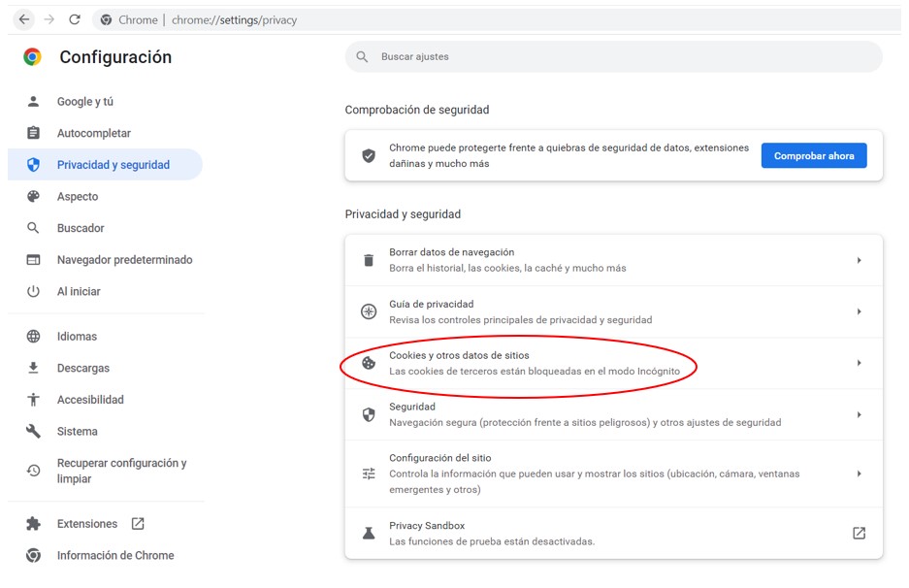Viewport: 909px width, 588px height.
Task: Click the puzzle piece icon for Extensiones
Action: [x=33, y=524]
